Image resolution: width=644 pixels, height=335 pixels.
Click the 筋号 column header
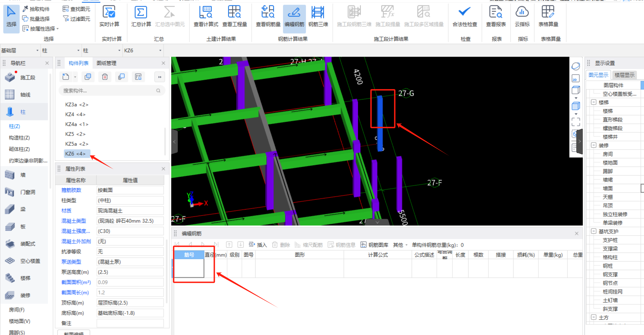[x=189, y=255]
